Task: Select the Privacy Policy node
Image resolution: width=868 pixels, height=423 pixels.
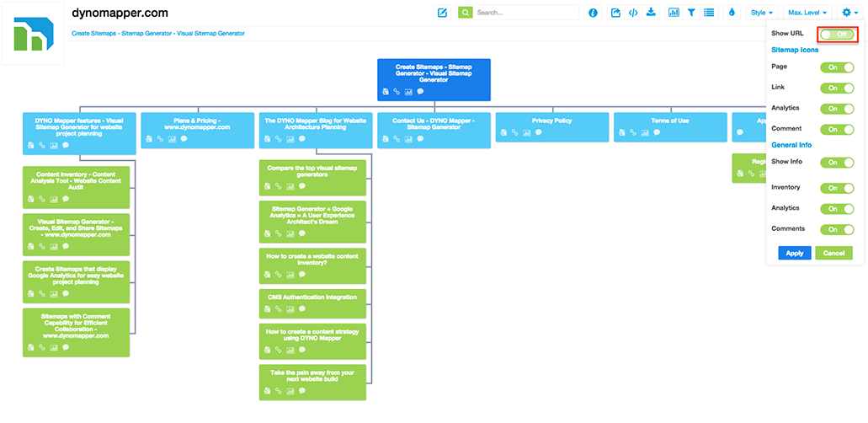Action: [552, 127]
